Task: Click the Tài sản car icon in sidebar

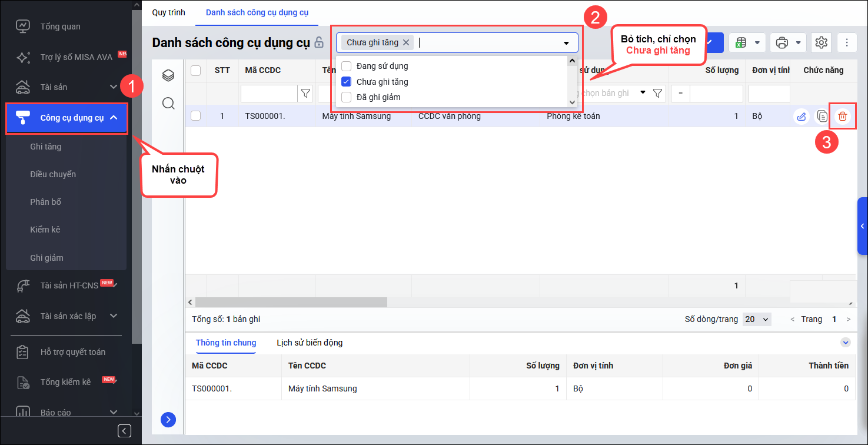Action: point(23,87)
